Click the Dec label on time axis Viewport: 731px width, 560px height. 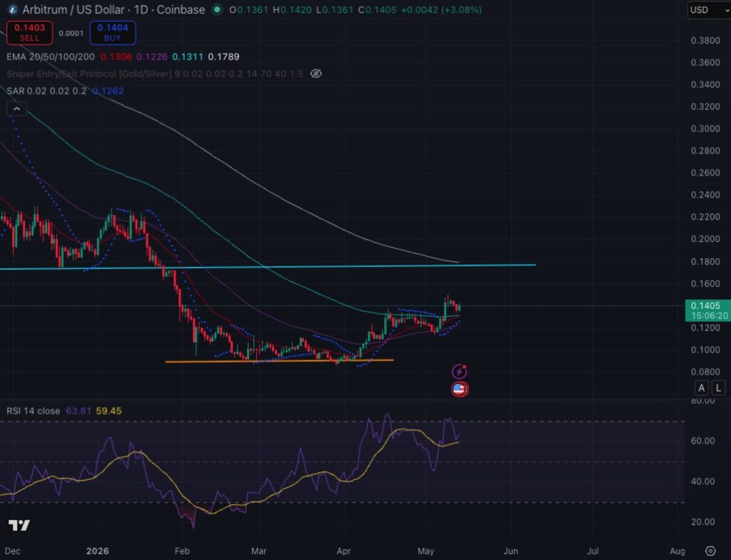pos(13,551)
